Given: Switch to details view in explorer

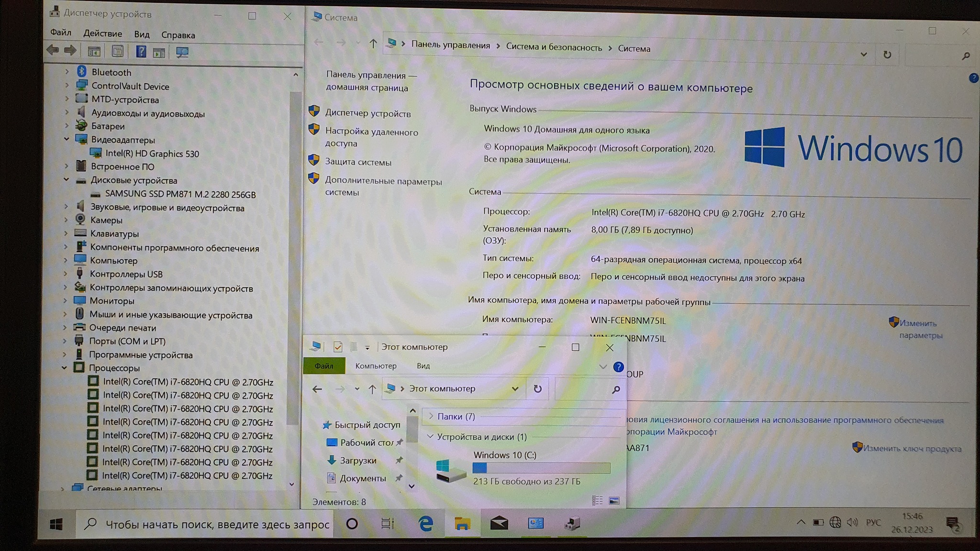Looking at the screenshot, I should coord(597,501).
